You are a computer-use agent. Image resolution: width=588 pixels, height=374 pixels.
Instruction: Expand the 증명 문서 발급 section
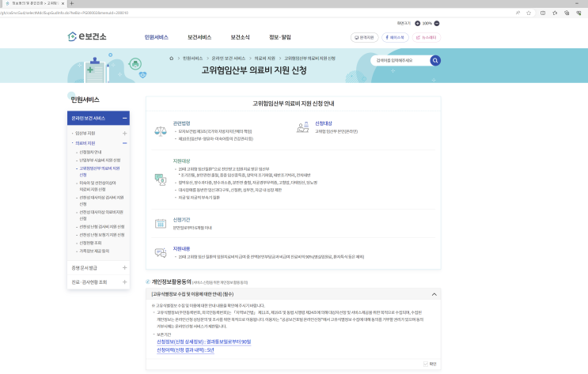point(124,267)
